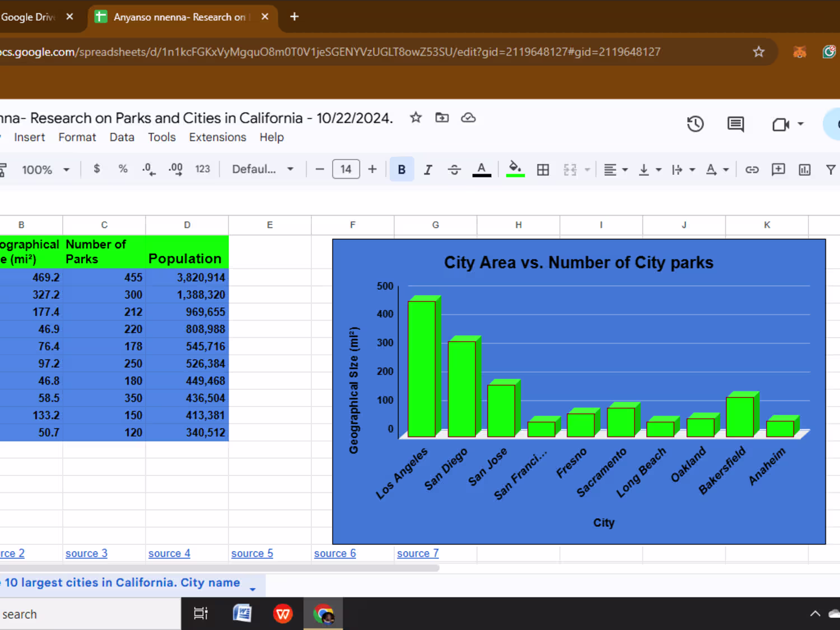The width and height of the screenshot is (840, 630).
Task: Open the comments panel icon
Action: (735, 124)
